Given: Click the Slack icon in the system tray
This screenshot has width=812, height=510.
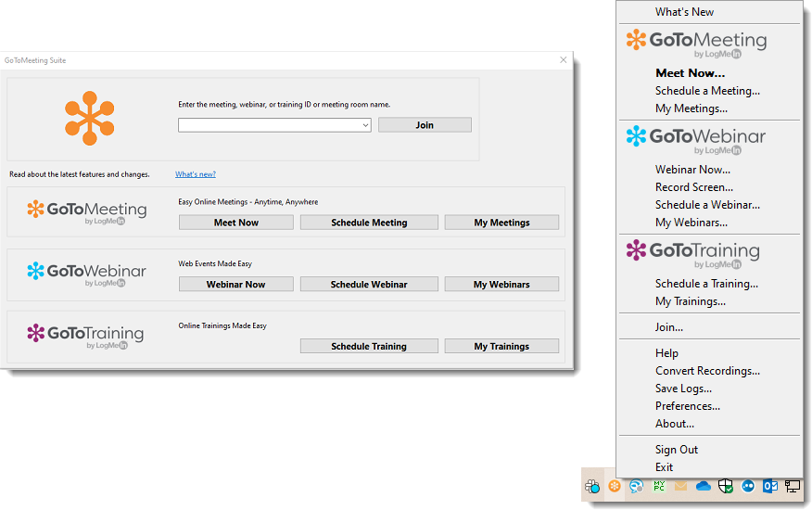Looking at the screenshot, I should 592,486.
